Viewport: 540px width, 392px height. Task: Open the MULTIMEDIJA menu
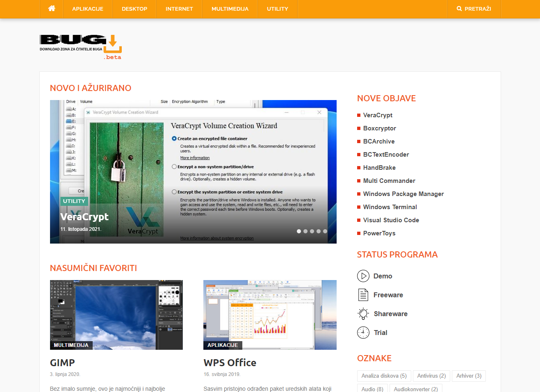click(x=230, y=9)
